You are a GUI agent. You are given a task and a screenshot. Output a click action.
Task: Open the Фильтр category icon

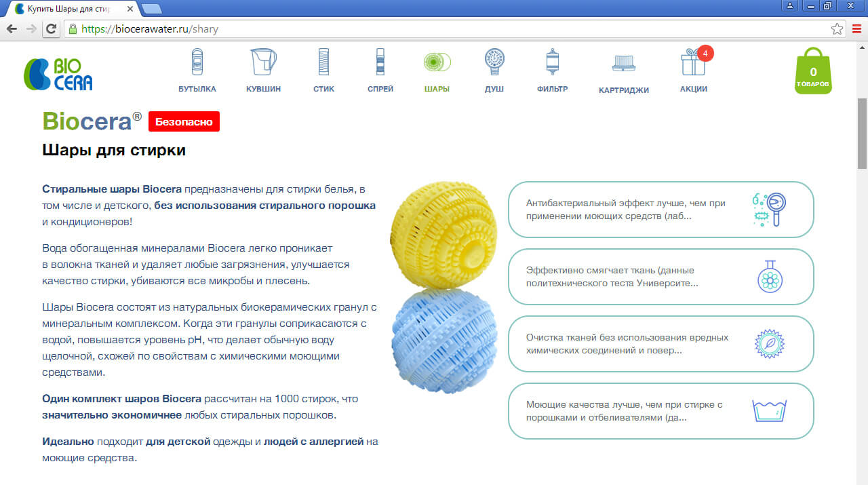(x=552, y=62)
